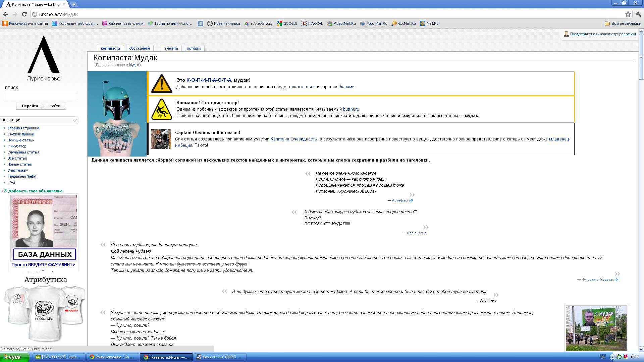The width and height of the screenshot is (644, 362).
Task: Open the VK bookmark icon
Action: pos(201,23)
